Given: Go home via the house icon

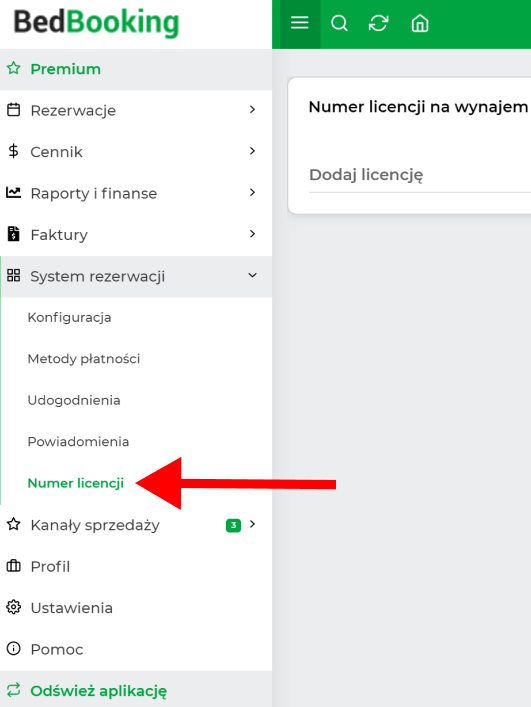Looking at the screenshot, I should 420,23.
